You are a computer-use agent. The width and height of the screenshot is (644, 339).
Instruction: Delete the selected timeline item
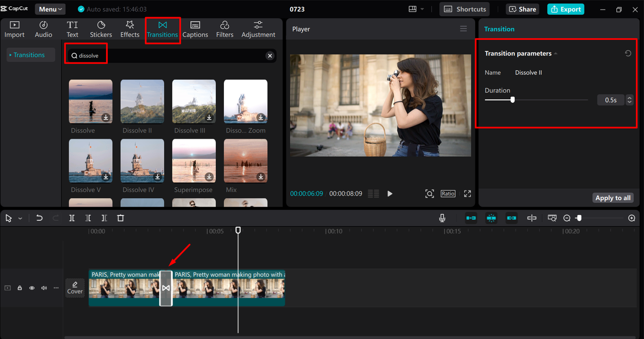pos(120,218)
